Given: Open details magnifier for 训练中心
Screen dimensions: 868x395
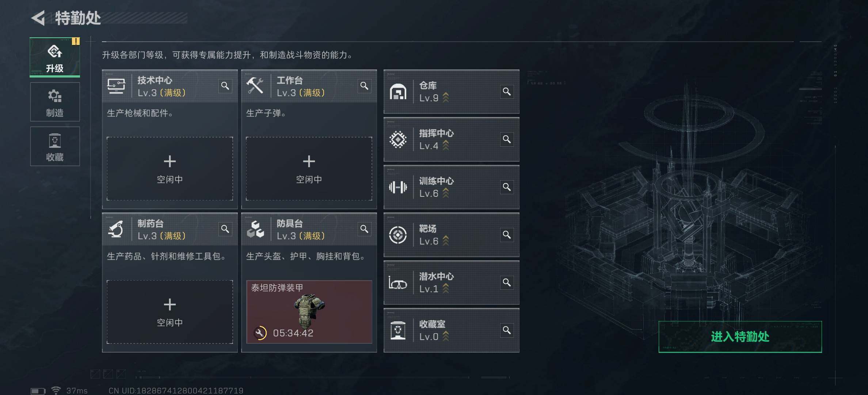Looking at the screenshot, I should tap(507, 187).
